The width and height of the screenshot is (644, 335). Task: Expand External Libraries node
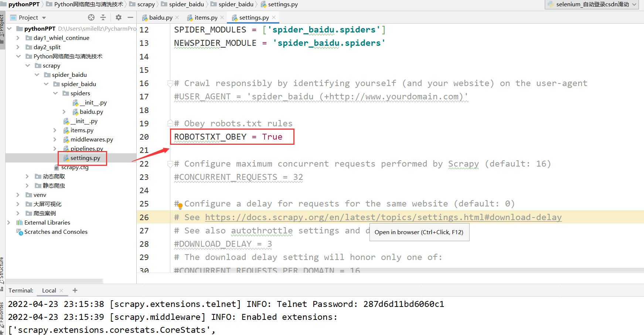(x=9, y=222)
